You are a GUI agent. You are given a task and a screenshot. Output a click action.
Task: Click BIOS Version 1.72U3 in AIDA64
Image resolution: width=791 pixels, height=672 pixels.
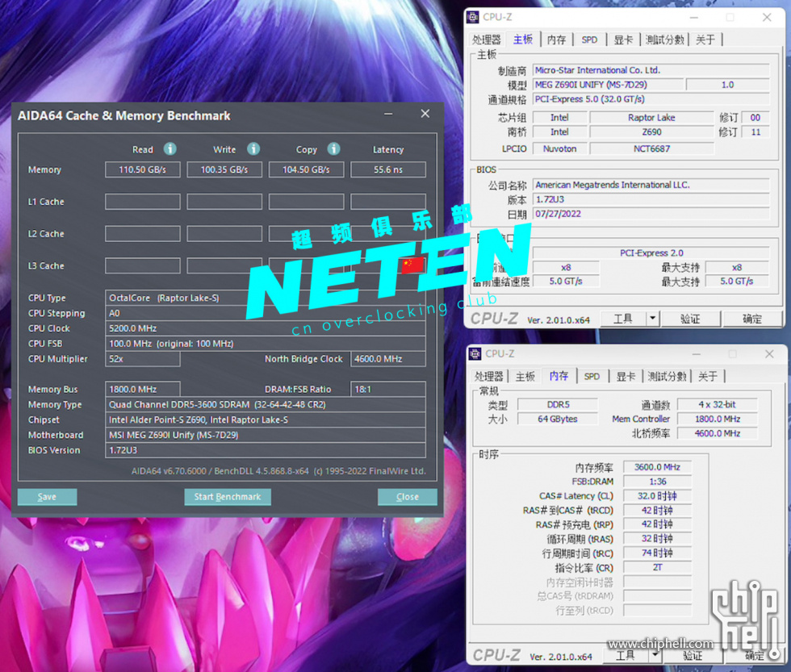266,450
